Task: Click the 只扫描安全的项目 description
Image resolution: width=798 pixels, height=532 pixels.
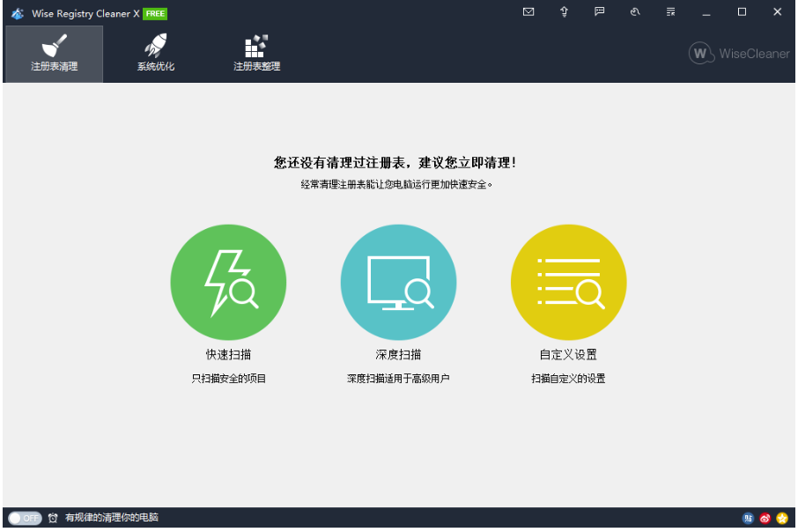Action: tap(228, 378)
